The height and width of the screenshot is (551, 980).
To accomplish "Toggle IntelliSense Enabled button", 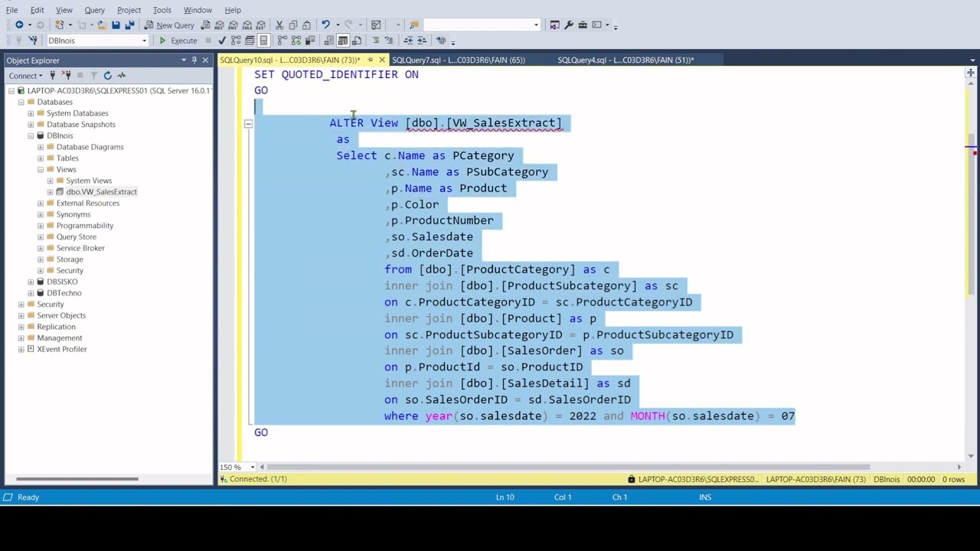I will tap(263, 41).
